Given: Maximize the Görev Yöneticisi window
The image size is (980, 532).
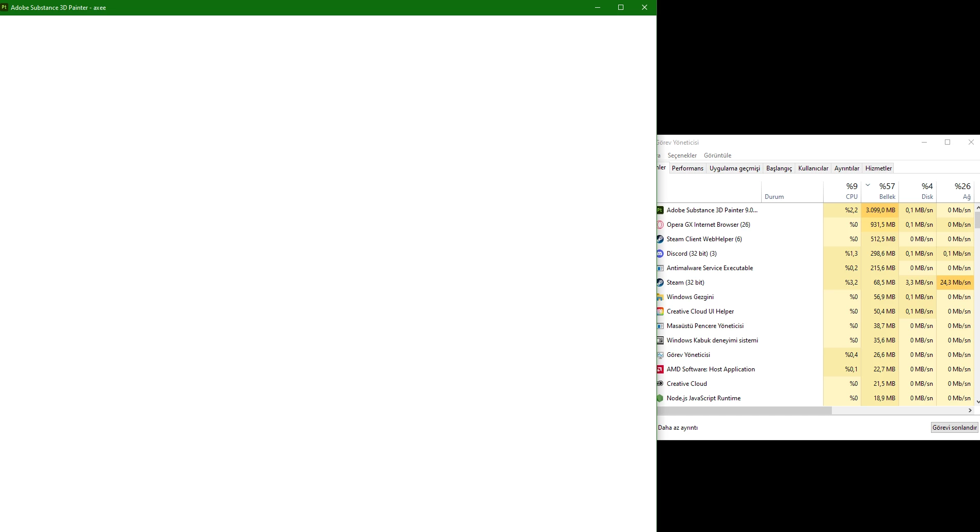Looking at the screenshot, I should [947, 142].
